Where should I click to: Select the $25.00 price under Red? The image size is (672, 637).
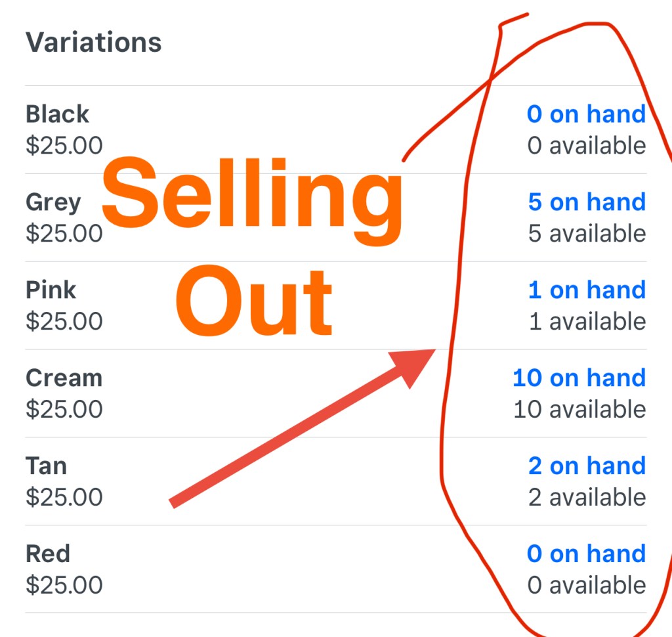tap(64, 586)
